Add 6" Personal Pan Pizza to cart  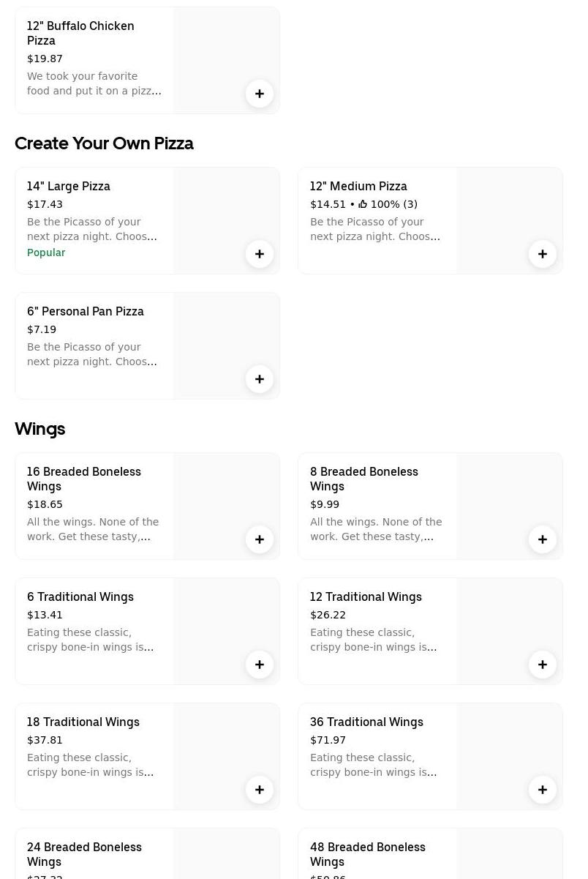[x=260, y=379]
